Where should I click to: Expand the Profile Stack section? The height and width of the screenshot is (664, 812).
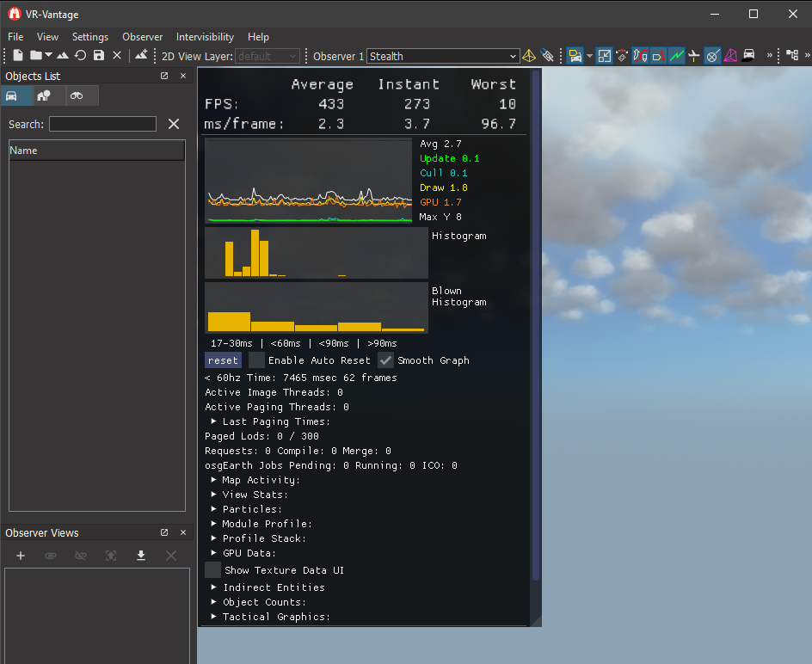tap(214, 538)
